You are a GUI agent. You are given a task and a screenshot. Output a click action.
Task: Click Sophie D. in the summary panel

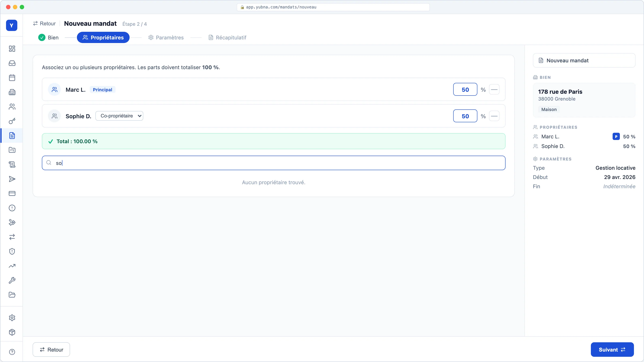point(553,146)
